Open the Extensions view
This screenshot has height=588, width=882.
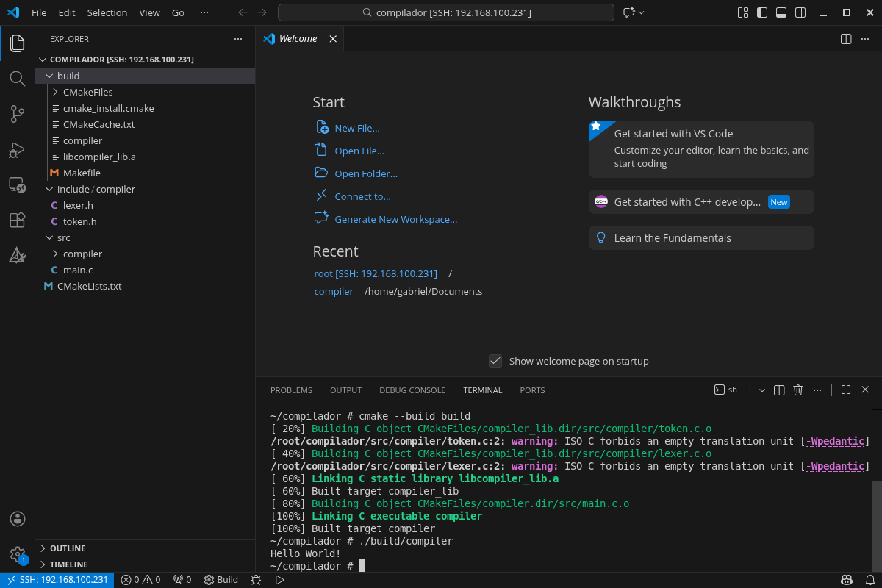click(x=17, y=220)
